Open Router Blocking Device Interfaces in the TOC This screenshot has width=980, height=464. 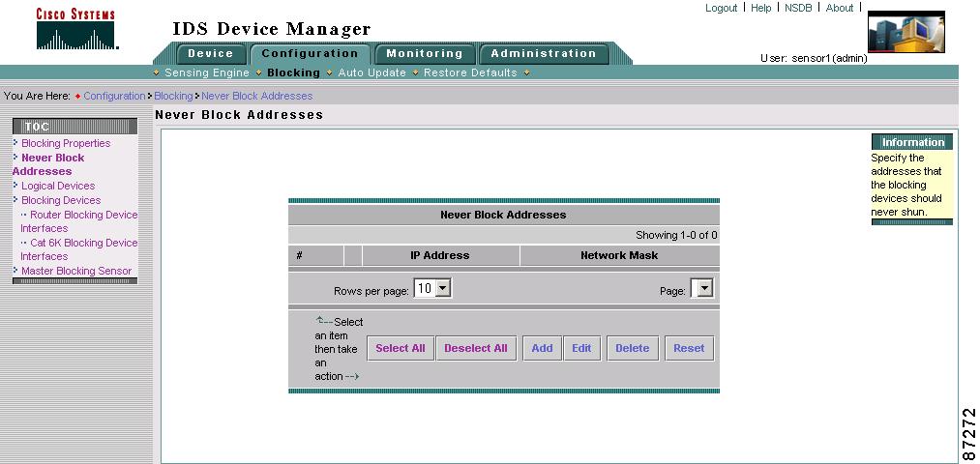click(78, 221)
